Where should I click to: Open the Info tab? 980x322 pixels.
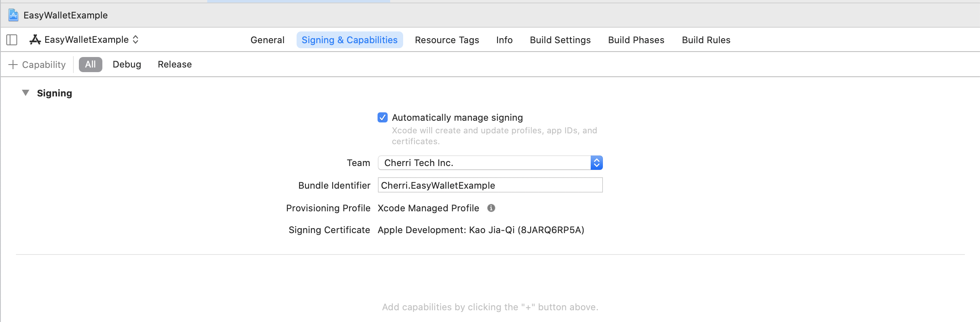504,40
